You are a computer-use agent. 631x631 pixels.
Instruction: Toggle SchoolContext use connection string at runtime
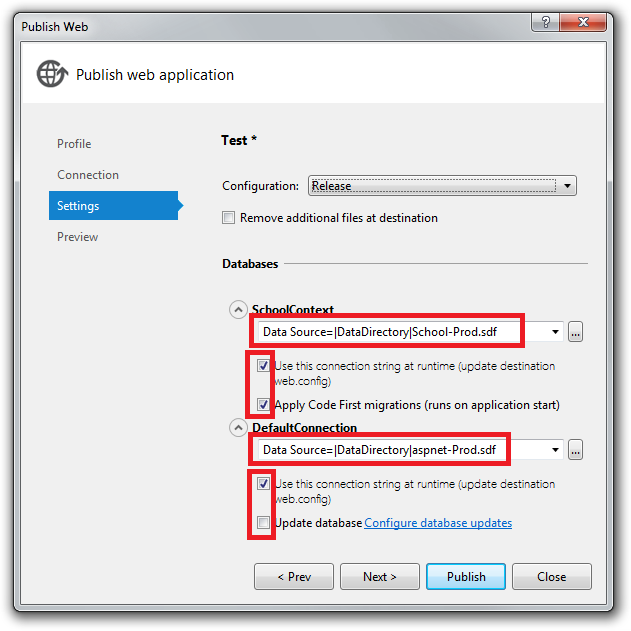click(263, 365)
